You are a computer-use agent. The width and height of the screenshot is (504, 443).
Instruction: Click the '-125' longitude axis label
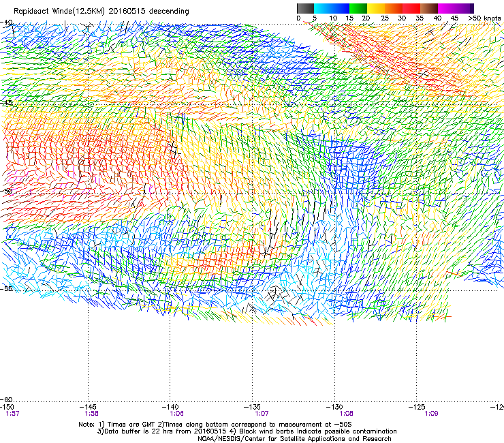click(417, 407)
